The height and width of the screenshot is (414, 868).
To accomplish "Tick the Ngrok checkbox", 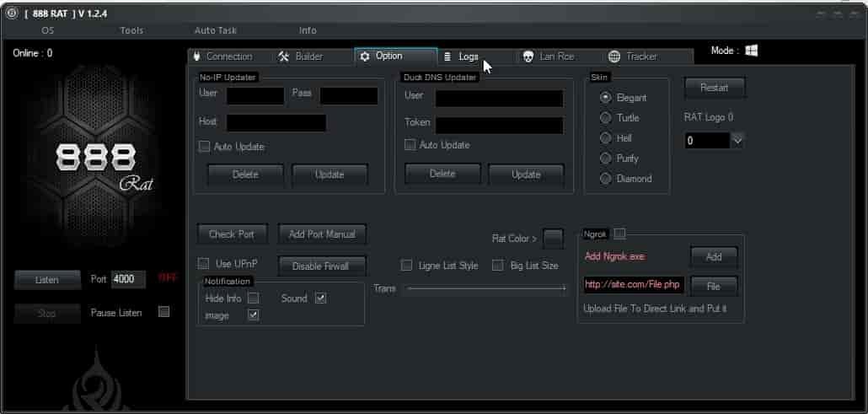I will [x=620, y=234].
